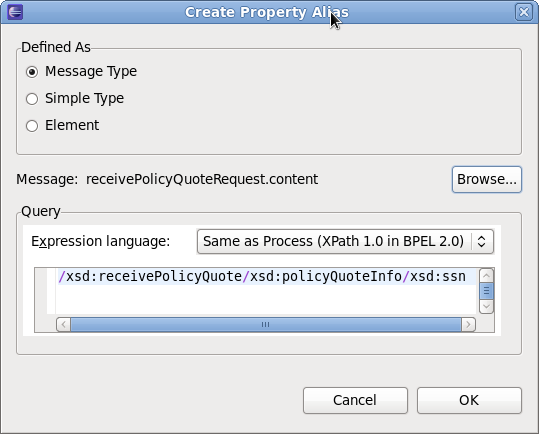Confirm the alias with OK

click(469, 400)
